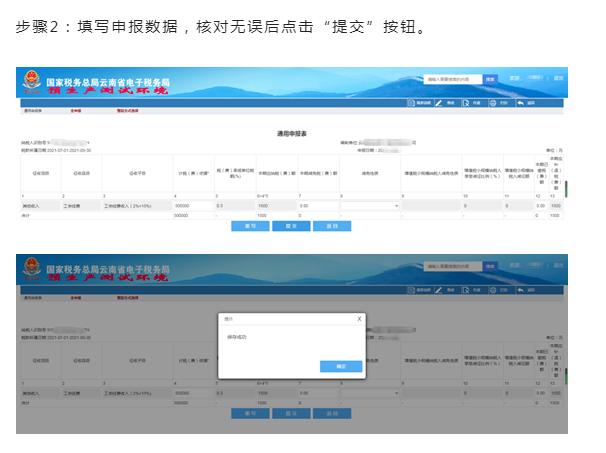Click the 重写 button left of 提交 in upper screenshot

(250, 226)
